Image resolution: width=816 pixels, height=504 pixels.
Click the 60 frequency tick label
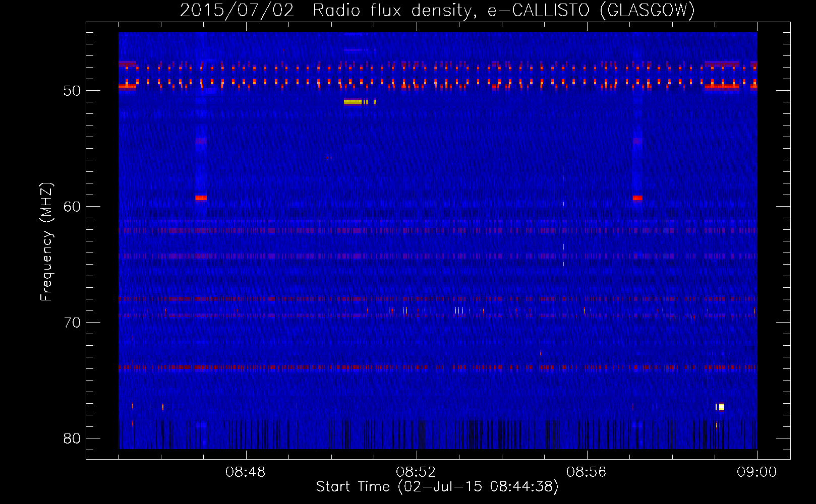coord(72,207)
